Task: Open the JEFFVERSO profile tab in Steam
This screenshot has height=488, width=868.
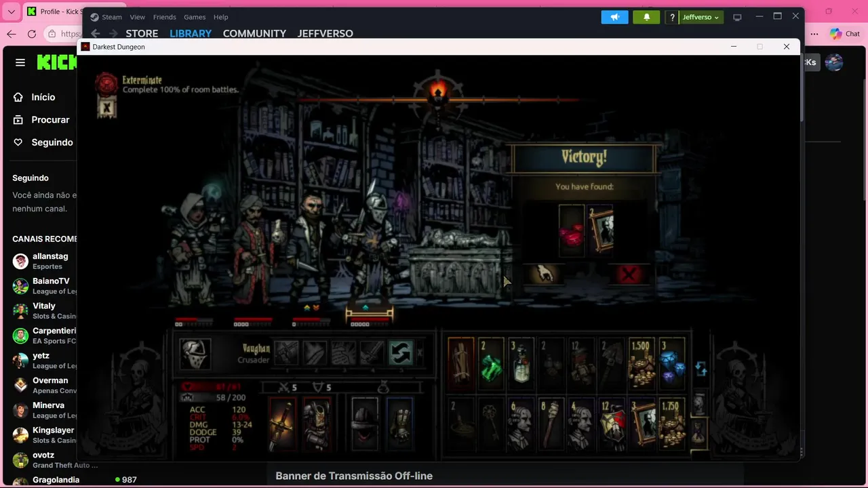Action: (x=325, y=33)
